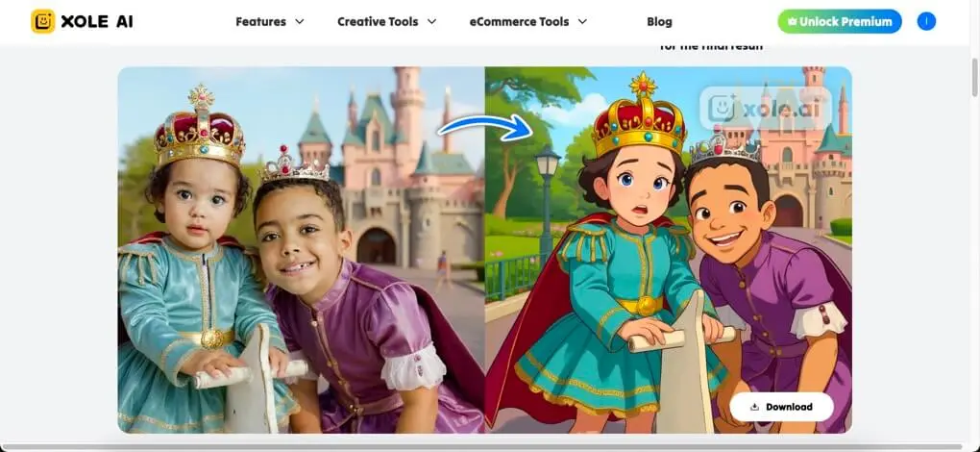Open the XOLE AI home link text
This screenshot has height=452, width=980.
pos(97,22)
